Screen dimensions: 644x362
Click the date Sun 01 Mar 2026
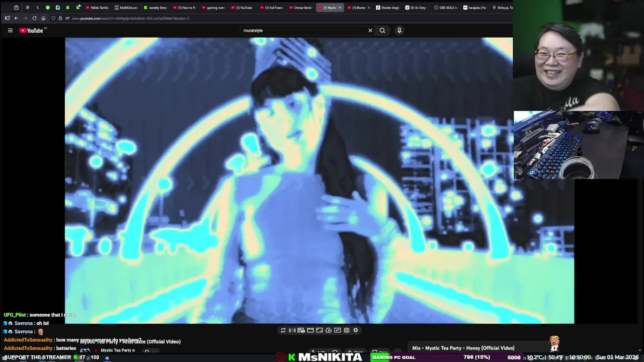point(618,357)
